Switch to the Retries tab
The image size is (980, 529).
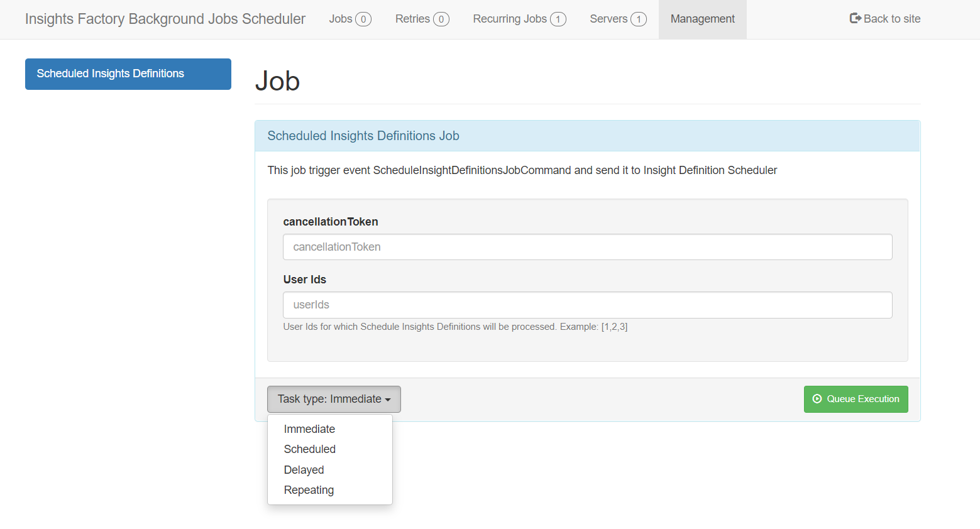point(422,19)
